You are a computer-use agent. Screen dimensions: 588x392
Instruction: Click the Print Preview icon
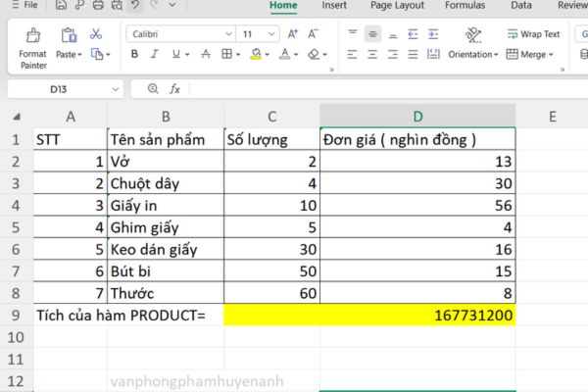(x=117, y=5)
